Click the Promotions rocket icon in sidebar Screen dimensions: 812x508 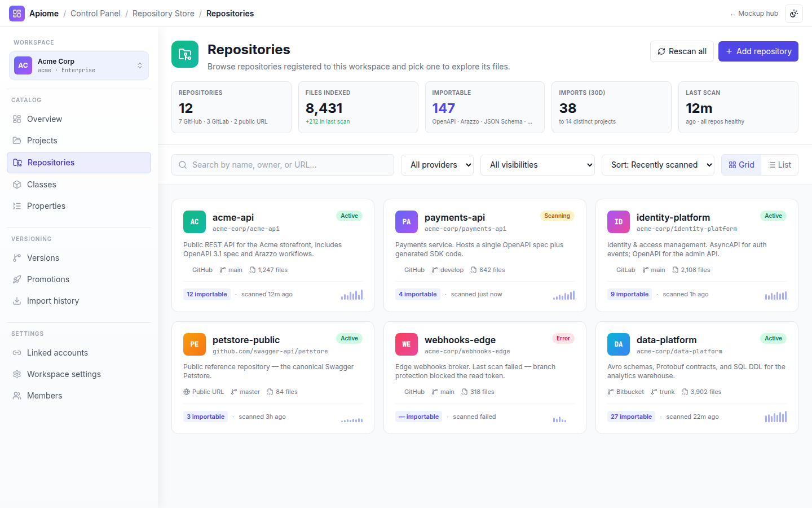point(17,279)
